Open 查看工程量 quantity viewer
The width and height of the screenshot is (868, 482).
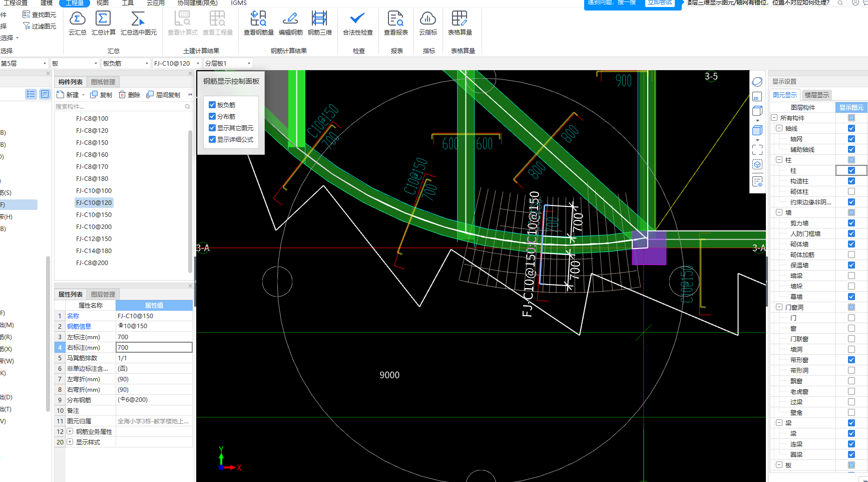pos(217,23)
